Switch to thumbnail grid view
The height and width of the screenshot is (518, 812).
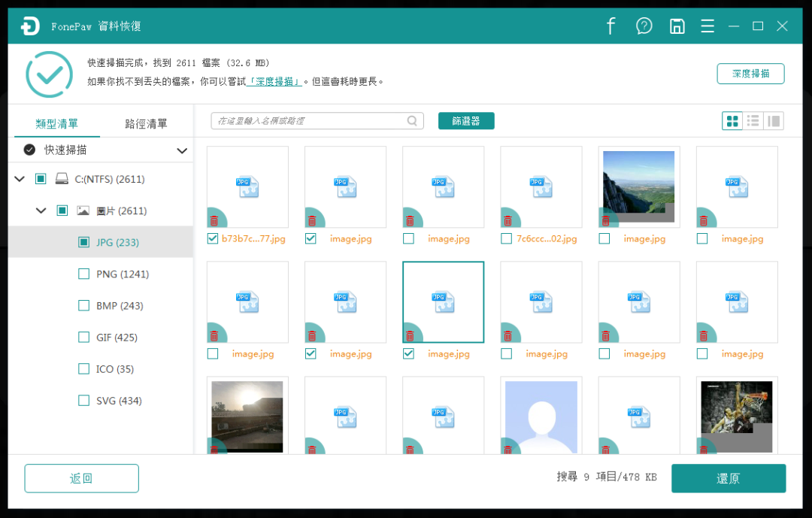732,121
